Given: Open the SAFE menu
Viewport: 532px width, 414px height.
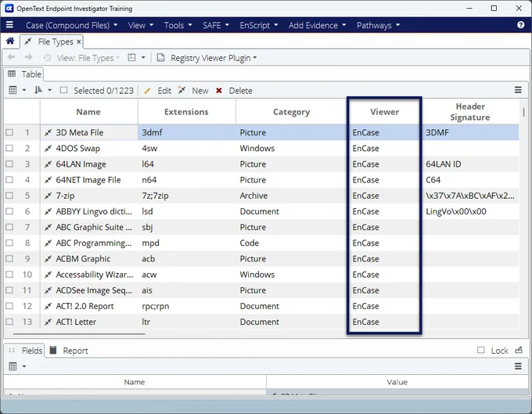Looking at the screenshot, I should pos(216,25).
